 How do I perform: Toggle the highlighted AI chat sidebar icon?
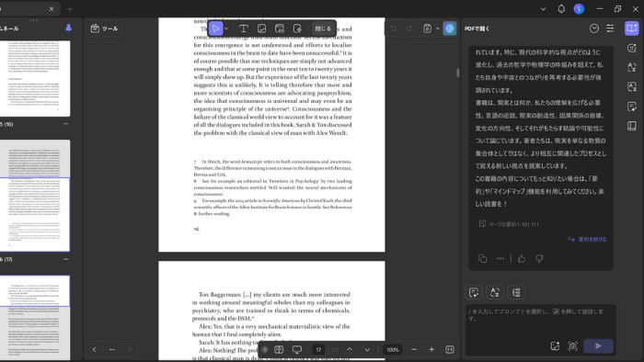click(x=632, y=28)
